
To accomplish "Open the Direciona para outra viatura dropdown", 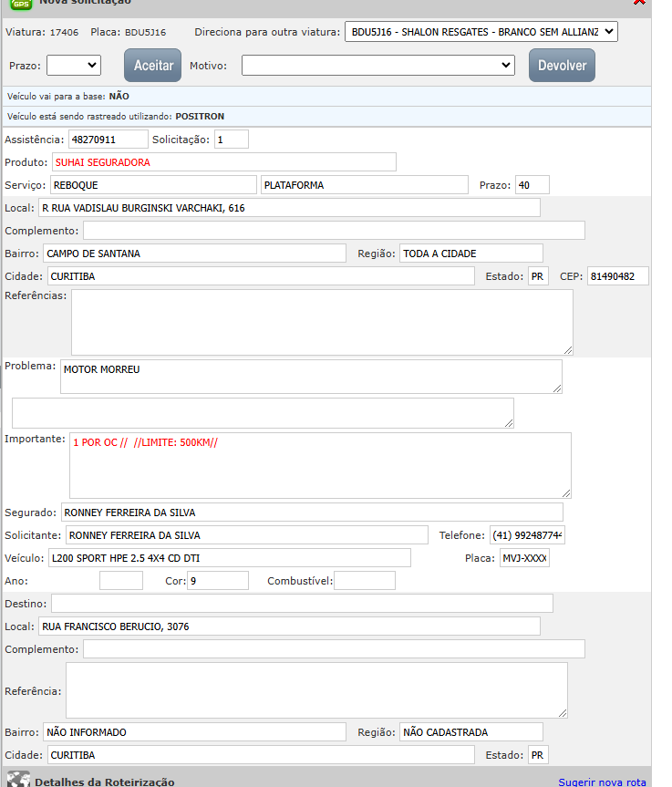I will tap(481, 32).
